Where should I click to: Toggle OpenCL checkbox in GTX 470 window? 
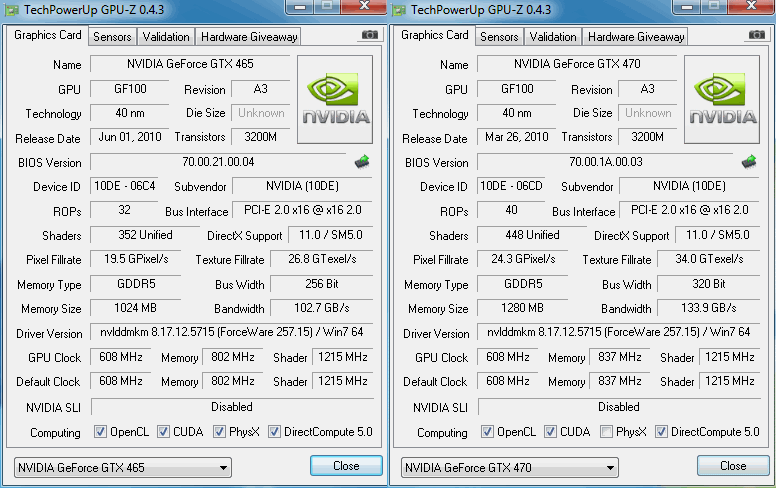(487, 432)
